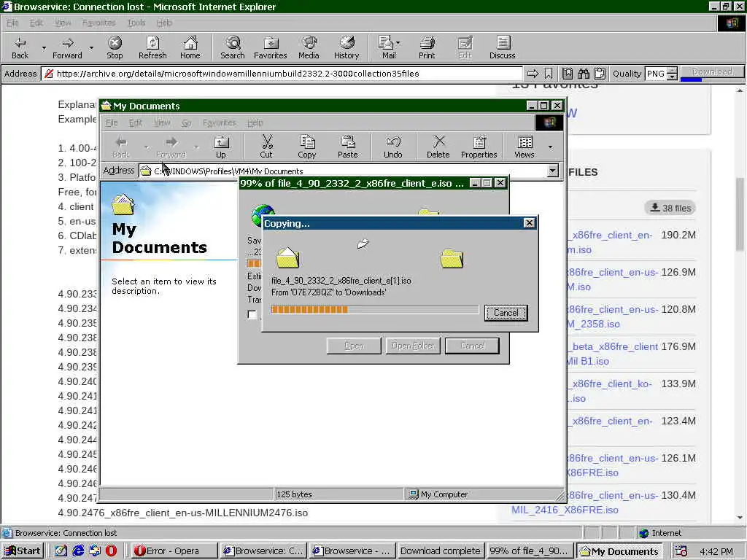Image resolution: width=747 pixels, height=560 pixels.
Task: Switch to 99% of file_4_90 taskbar item
Action: click(x=530, y=551)
